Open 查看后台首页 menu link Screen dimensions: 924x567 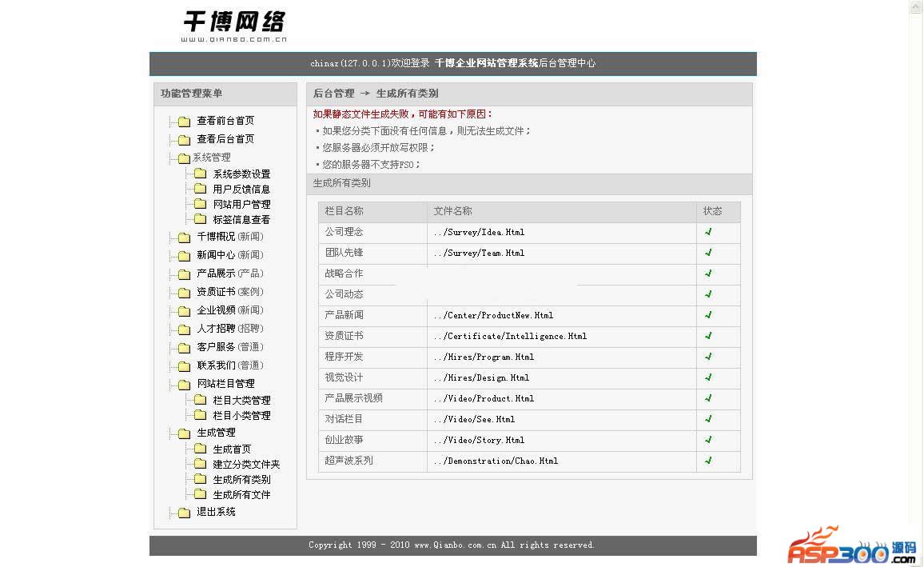[225, 139]
